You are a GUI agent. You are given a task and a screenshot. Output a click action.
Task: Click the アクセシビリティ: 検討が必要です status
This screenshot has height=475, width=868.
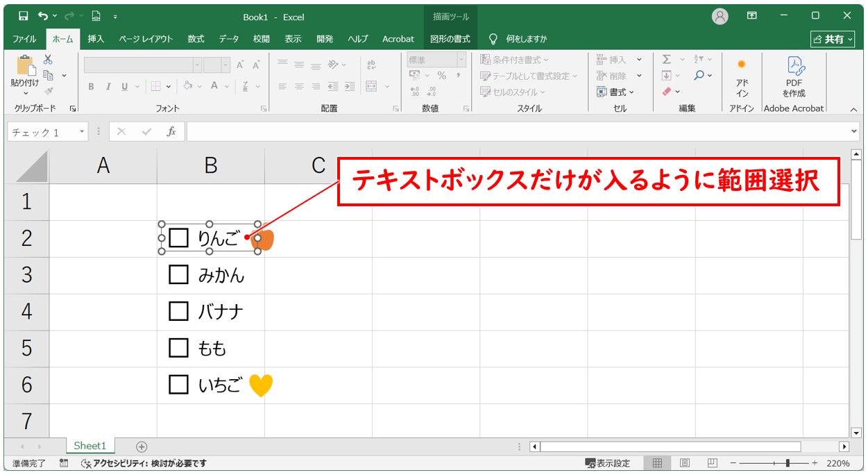[144, 463]
